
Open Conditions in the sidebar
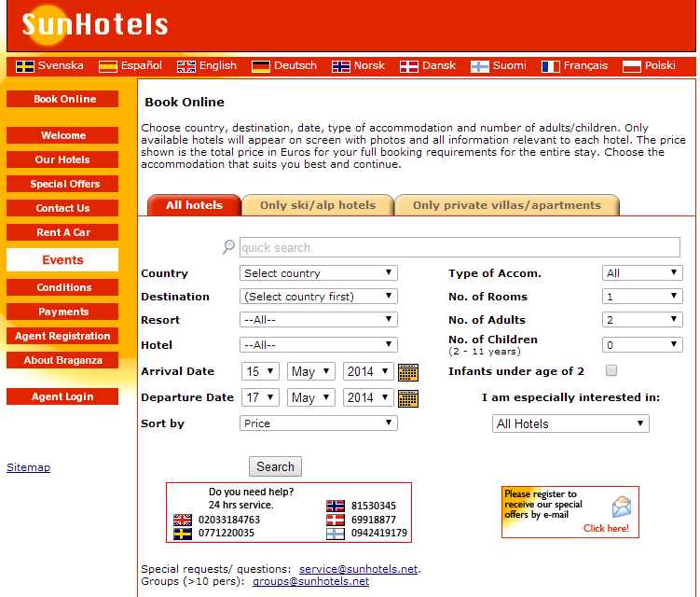[62, 287]
